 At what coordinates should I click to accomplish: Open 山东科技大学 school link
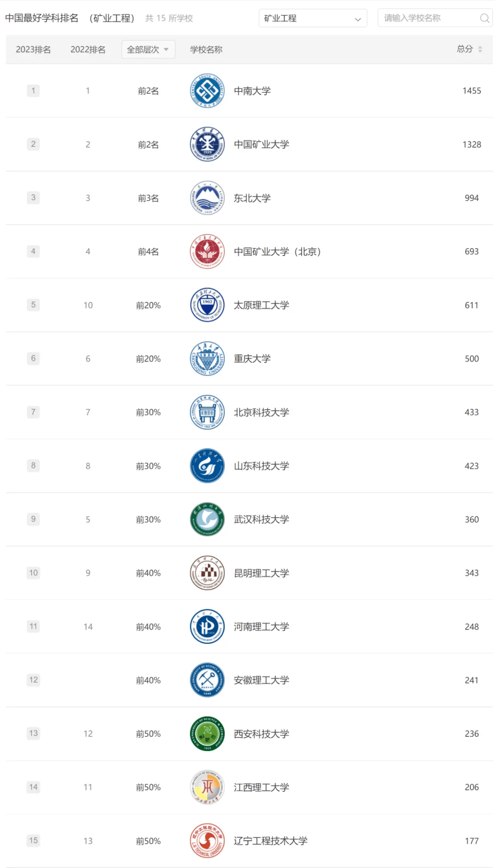point(261,466)
